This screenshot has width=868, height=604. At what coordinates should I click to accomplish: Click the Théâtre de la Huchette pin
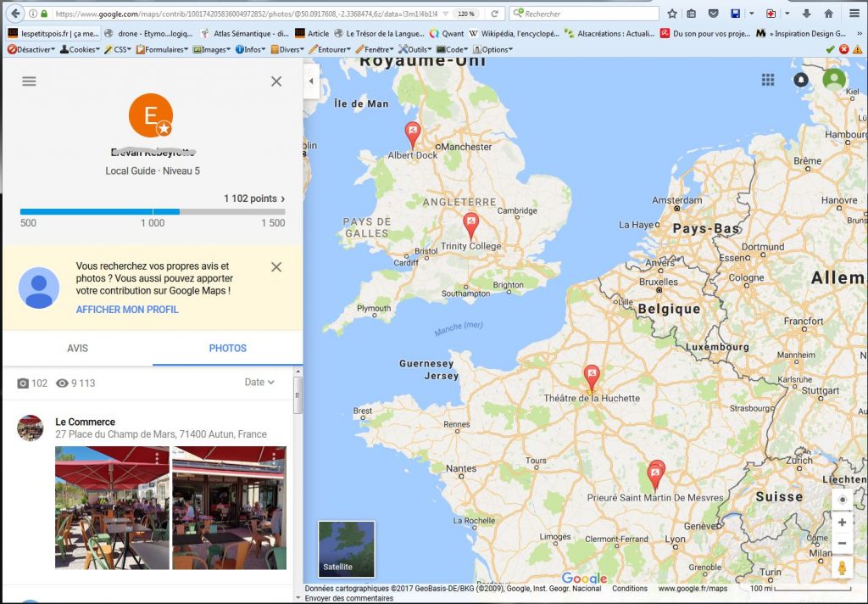[592, 376]
